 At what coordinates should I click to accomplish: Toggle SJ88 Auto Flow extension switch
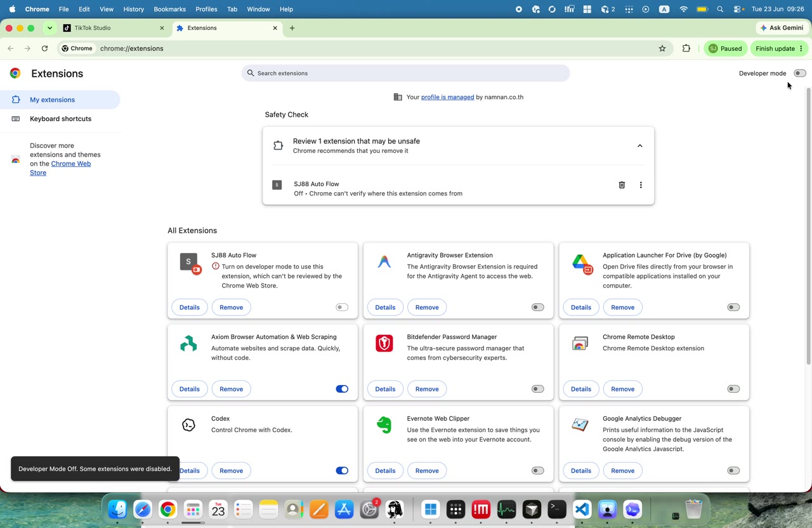342,307
